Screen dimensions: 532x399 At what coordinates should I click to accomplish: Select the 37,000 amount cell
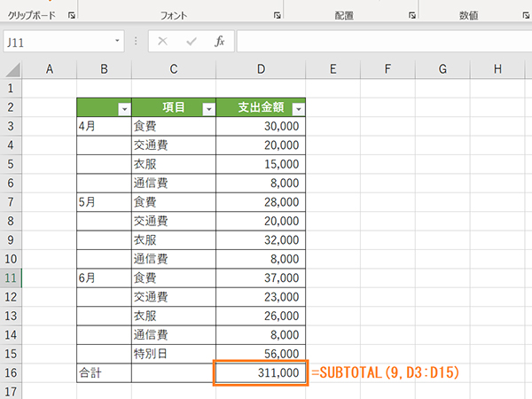[x=261, y=278]
